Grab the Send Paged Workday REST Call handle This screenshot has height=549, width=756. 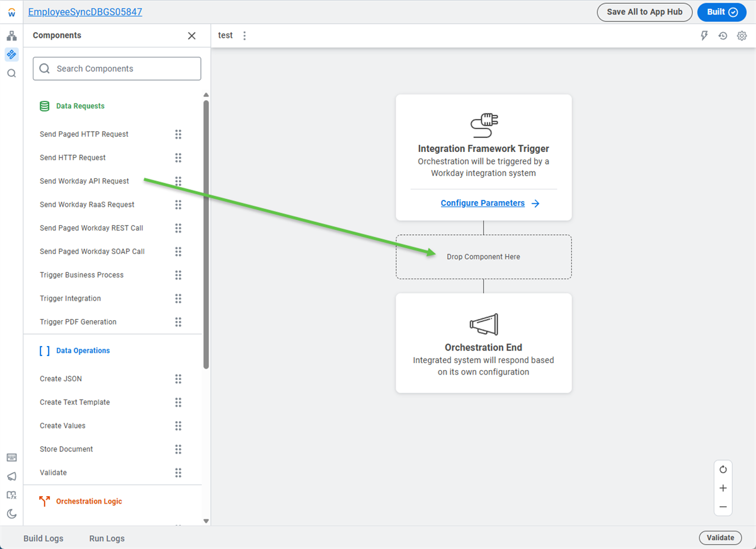(178, 228)
